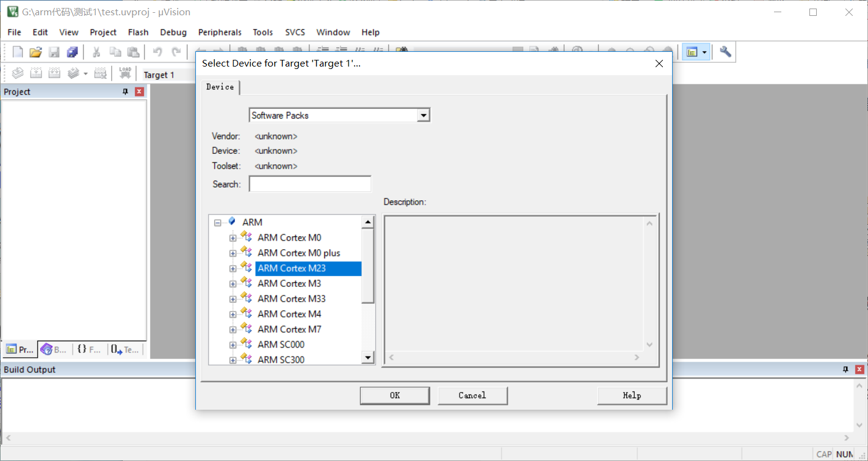
Task: Pin the Project panel
Action: (126, 92)
